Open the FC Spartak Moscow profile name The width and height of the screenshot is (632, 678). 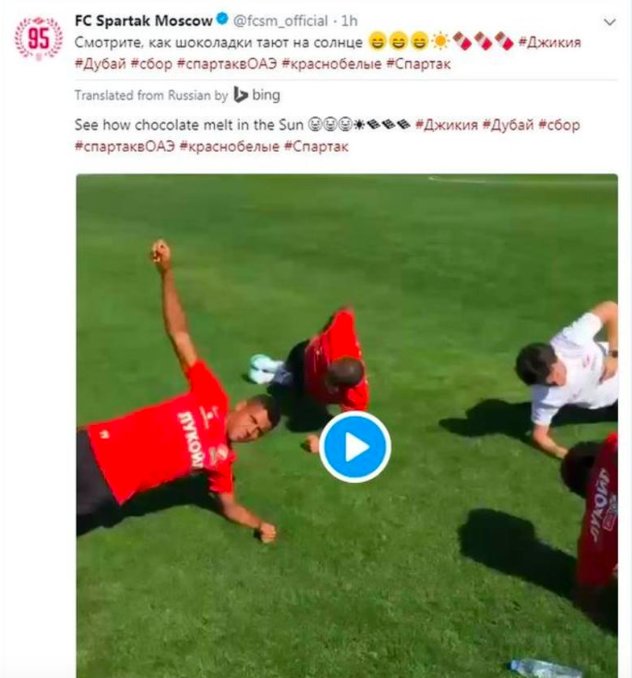click(x=144, y=20)
